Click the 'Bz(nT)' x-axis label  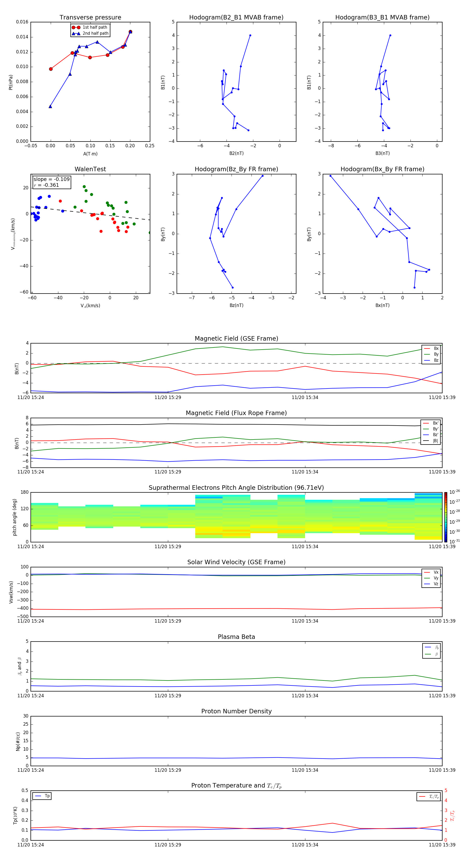pyautogui.click(x=236, y=305)
